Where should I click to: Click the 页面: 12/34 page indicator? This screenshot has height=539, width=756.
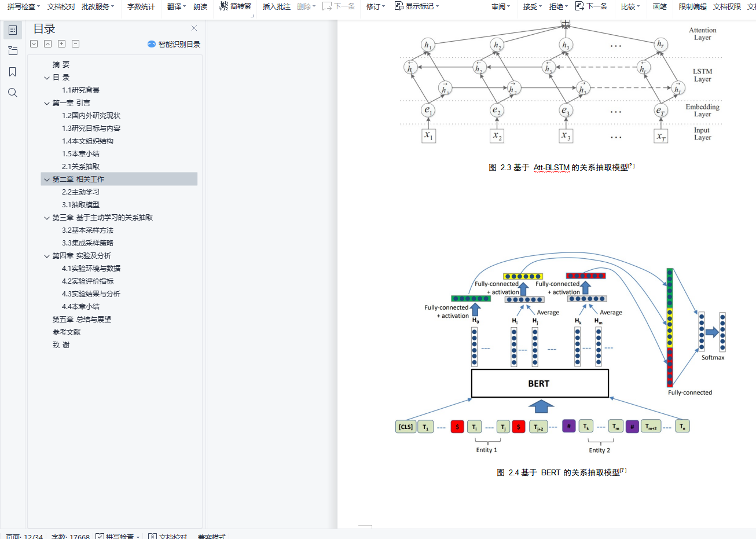tap(24, 537)
